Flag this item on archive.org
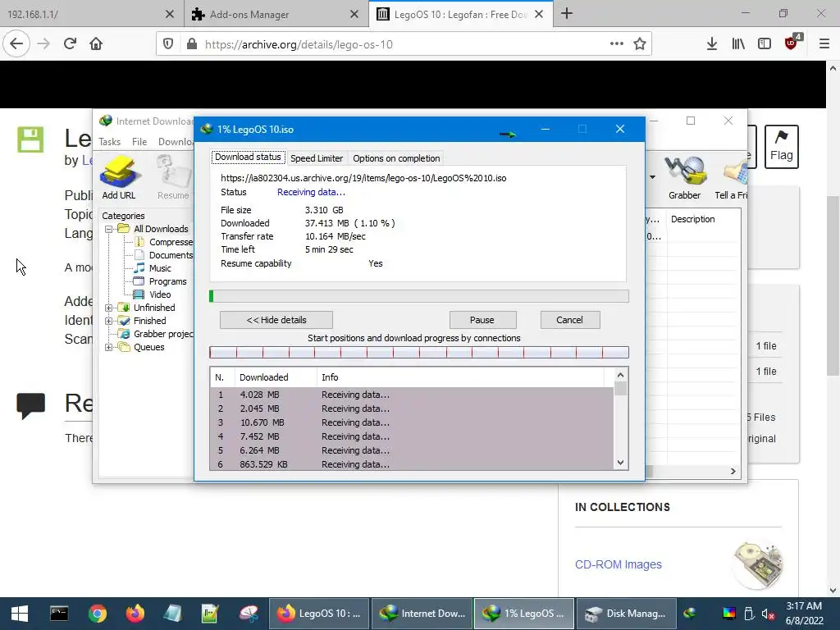Image resolution: width=840 pixels, height=630 pixels. 781,146
